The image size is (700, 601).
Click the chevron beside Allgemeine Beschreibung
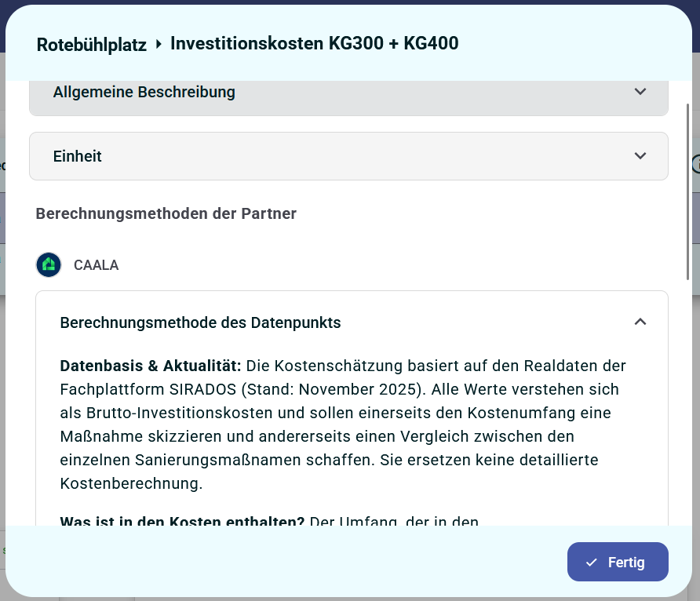pyautogui.click(x=640, y=92)
